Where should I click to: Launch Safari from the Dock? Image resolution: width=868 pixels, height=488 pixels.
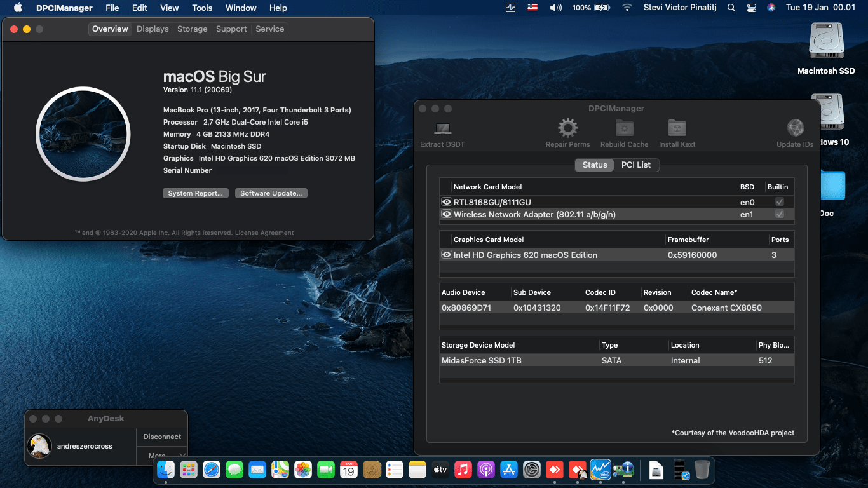[212, 470]
